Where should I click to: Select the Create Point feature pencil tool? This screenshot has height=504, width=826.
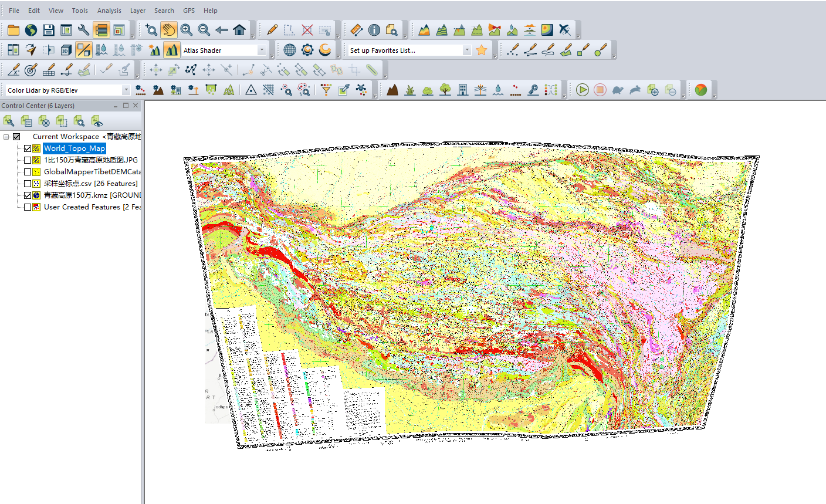(513, 50)
